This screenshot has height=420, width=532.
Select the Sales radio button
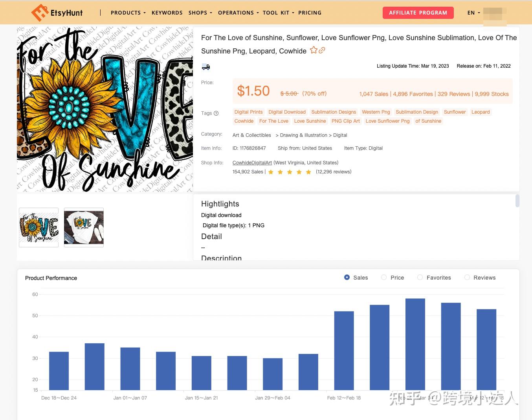point(347,277)
